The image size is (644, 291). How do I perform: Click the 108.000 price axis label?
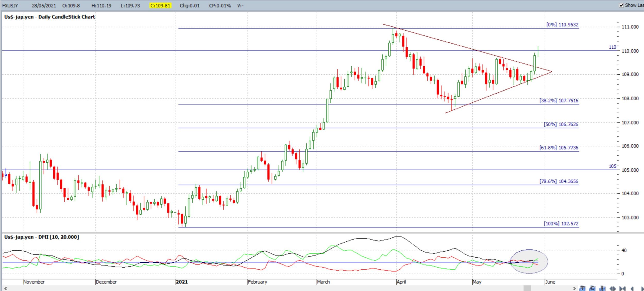(630, 99)
